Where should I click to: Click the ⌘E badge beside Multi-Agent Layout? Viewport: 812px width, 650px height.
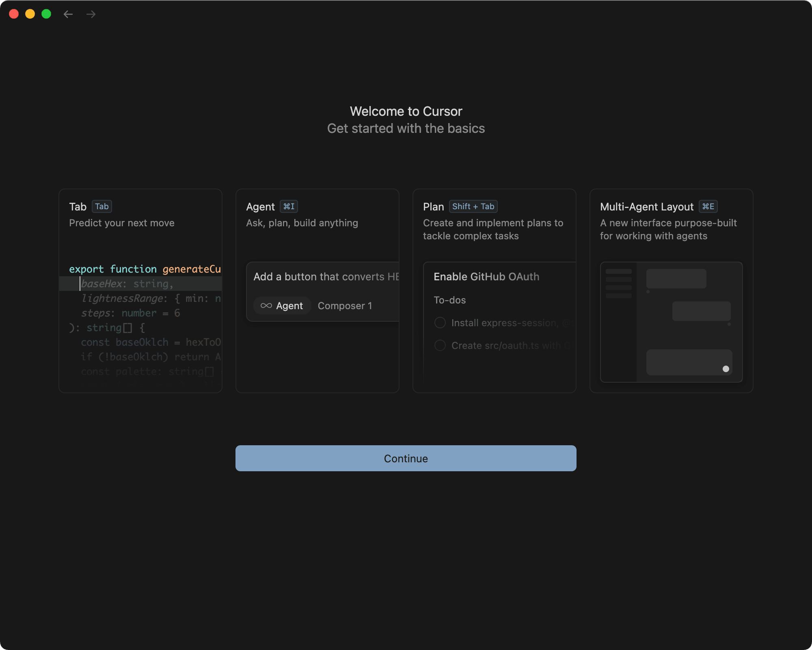[x=708, y=206]
